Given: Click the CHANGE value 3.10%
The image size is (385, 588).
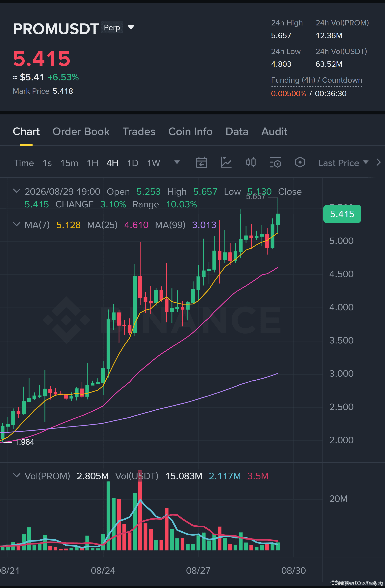Looking at the screenshot, I should tap(113, 204).
